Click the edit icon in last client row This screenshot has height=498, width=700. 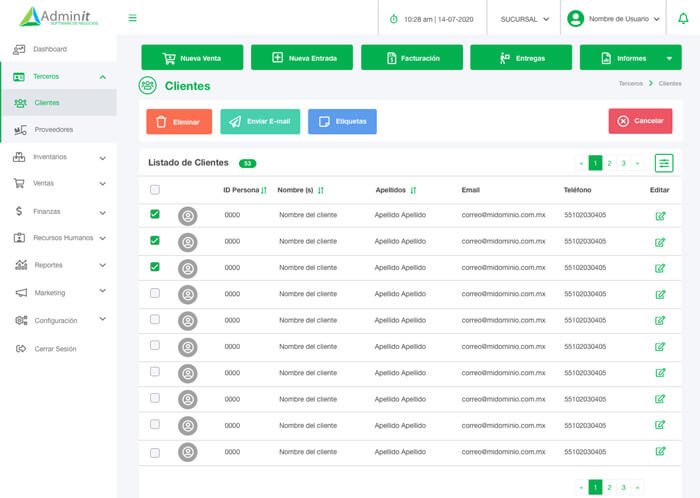point(660,451)
